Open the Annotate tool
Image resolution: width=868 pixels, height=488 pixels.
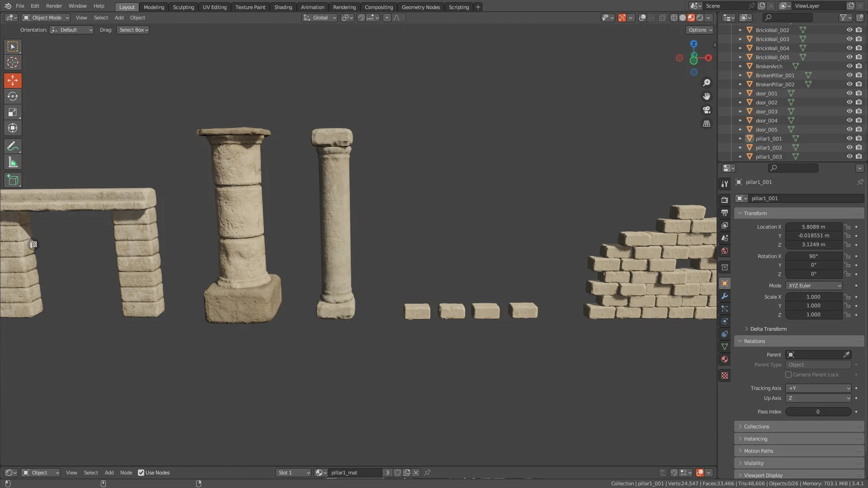tap(12, 145)
